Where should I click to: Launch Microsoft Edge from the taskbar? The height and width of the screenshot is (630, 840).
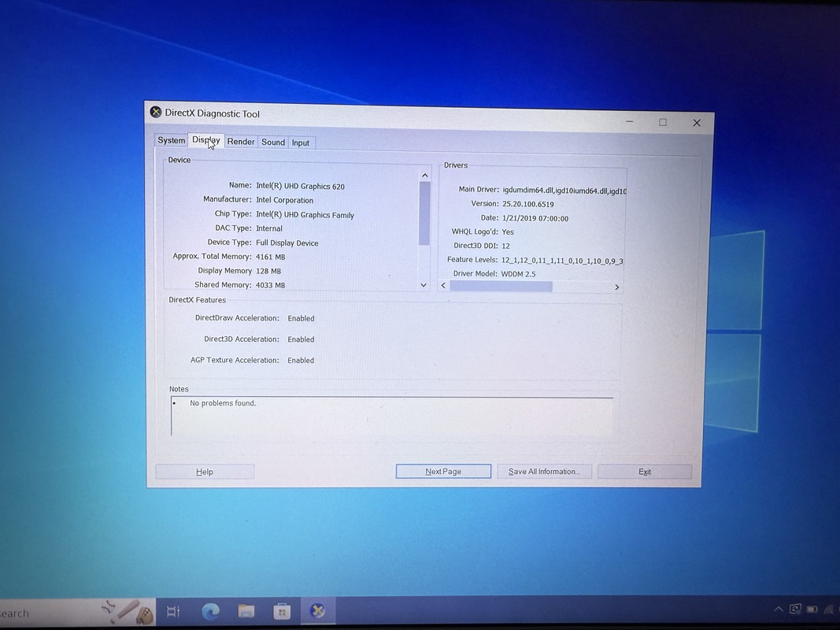tap(210, 611)
